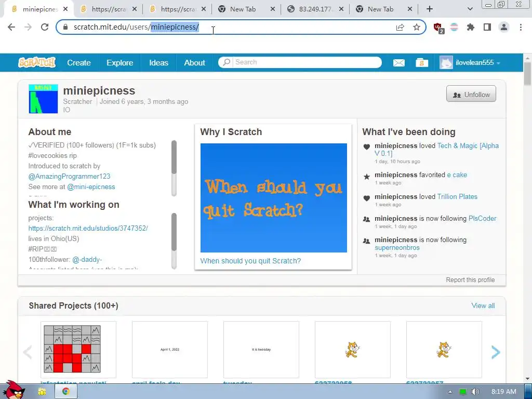Open Chrome's three-dot menu

[x=521, y=27]
